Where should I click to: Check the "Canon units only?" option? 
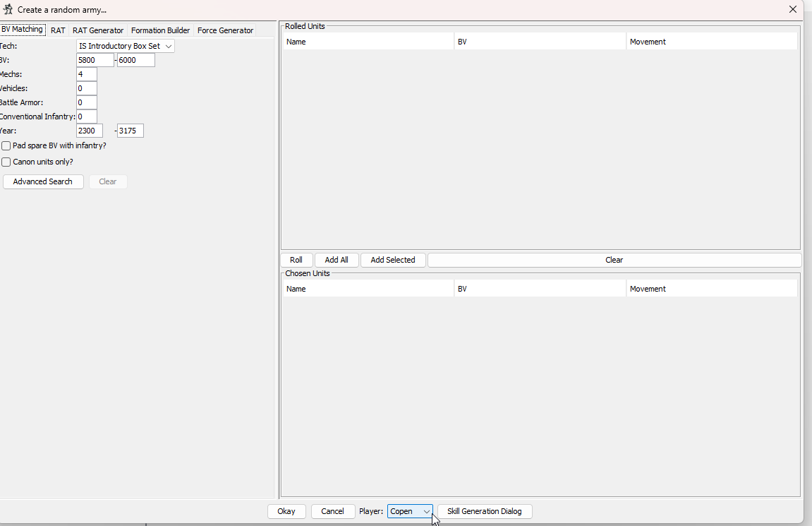click(x=6, y=161)
